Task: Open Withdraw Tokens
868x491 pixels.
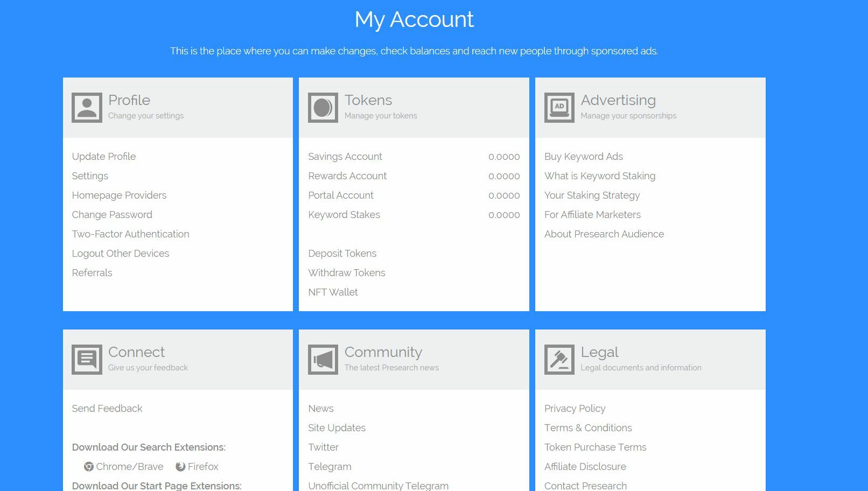Action: pos(347,273)
